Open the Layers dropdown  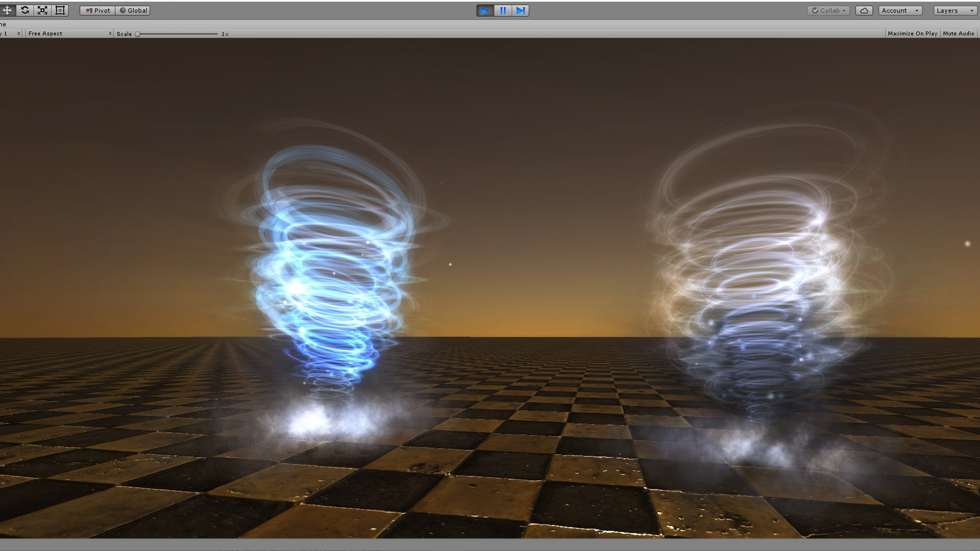(954, 10)
